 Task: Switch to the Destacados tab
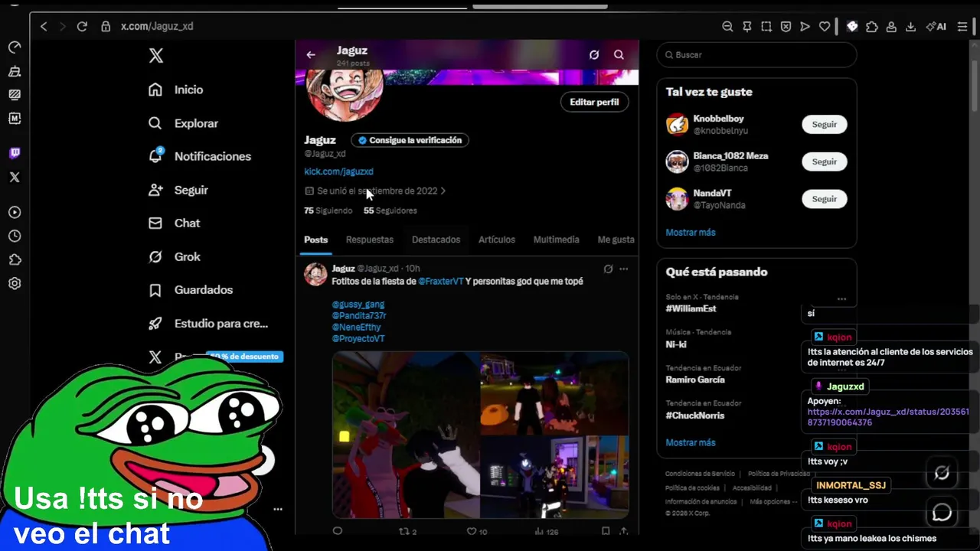(x=436, y=240)
